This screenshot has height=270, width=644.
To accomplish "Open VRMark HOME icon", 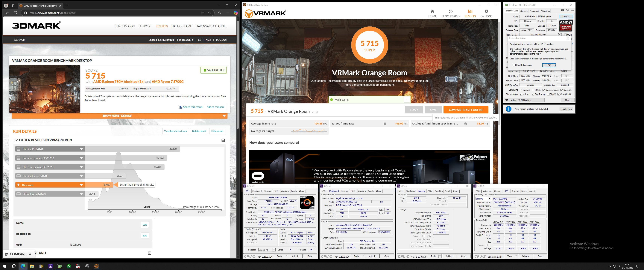I will (x=432, y=11).
